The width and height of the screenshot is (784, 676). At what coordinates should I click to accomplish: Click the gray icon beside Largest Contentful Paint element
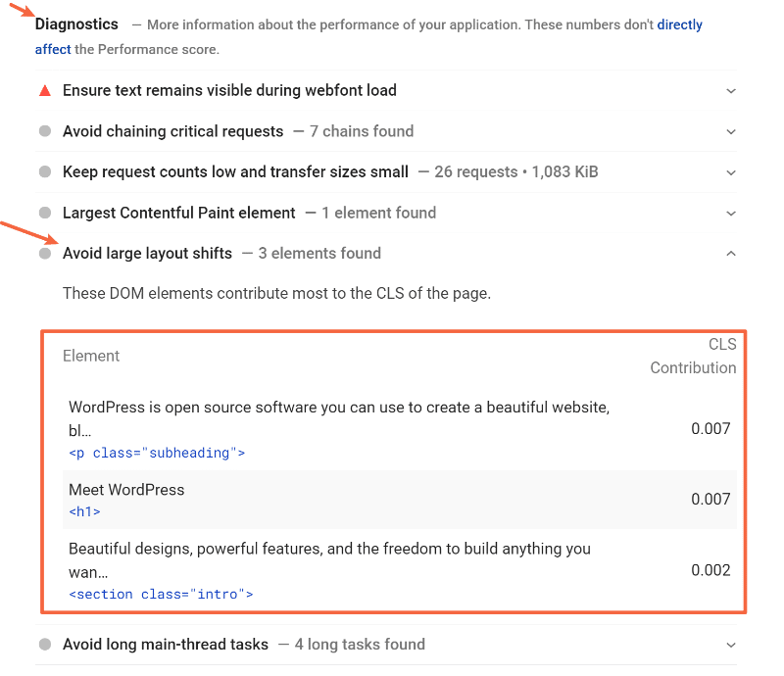tap(44, 213)
